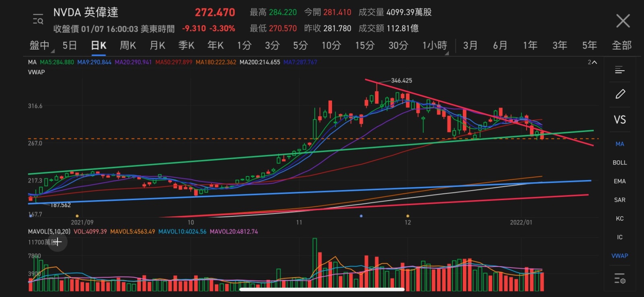Show the 全部 full range
Screen dimensions: 644x297
click(622, 45)
